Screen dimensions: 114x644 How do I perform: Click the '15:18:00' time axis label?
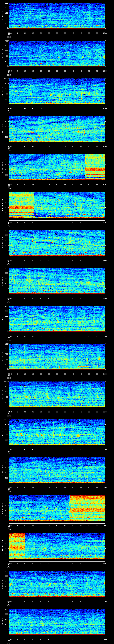pos(9,184)
